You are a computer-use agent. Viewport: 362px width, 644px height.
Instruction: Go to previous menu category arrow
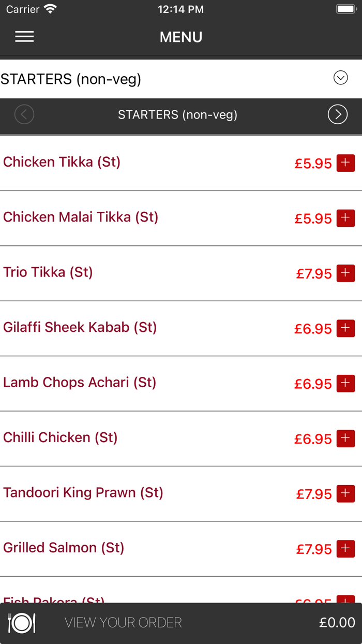24,114
